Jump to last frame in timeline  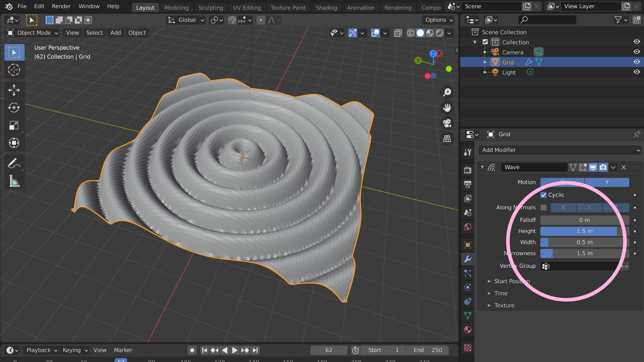coord(255,350)
